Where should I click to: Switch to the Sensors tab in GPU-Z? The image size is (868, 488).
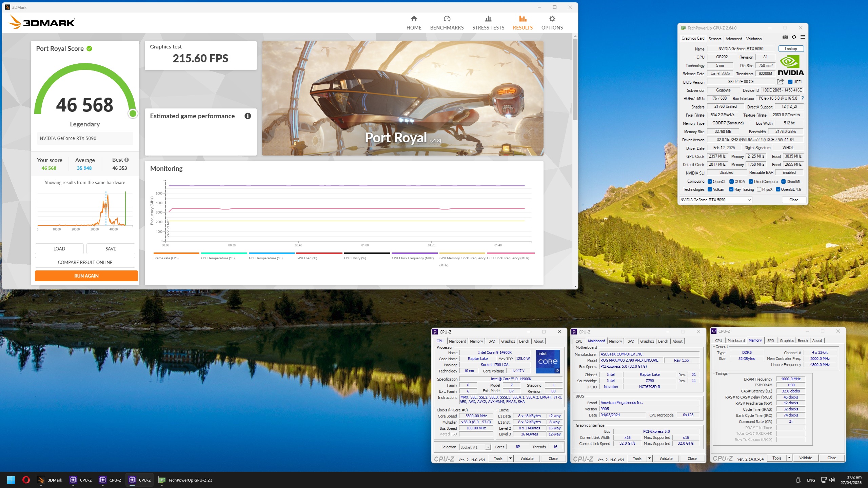point(715,39)
